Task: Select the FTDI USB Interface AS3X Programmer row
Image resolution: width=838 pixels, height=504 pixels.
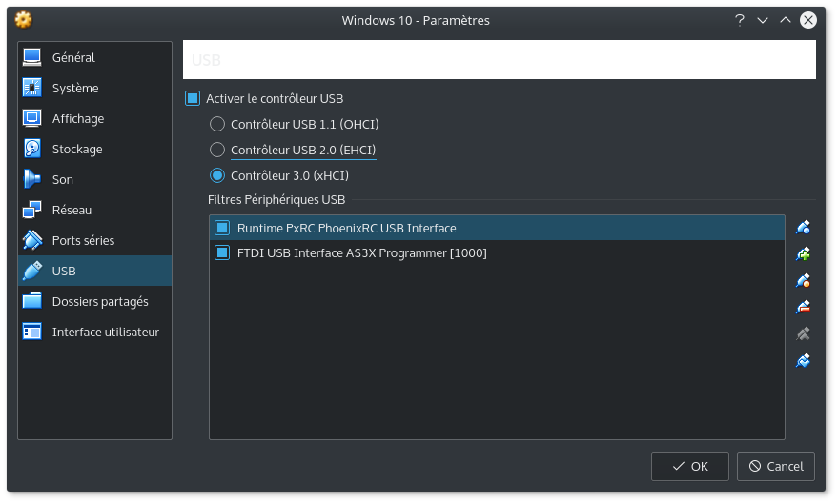Action: (x=497, y=252)
